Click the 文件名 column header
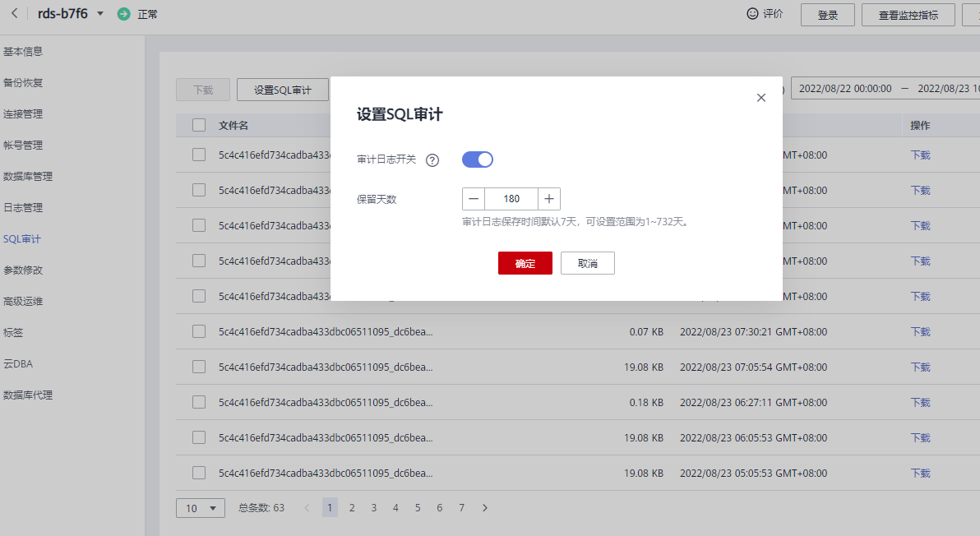The height and width of the screenshot is (536, 980). (233, 125)
